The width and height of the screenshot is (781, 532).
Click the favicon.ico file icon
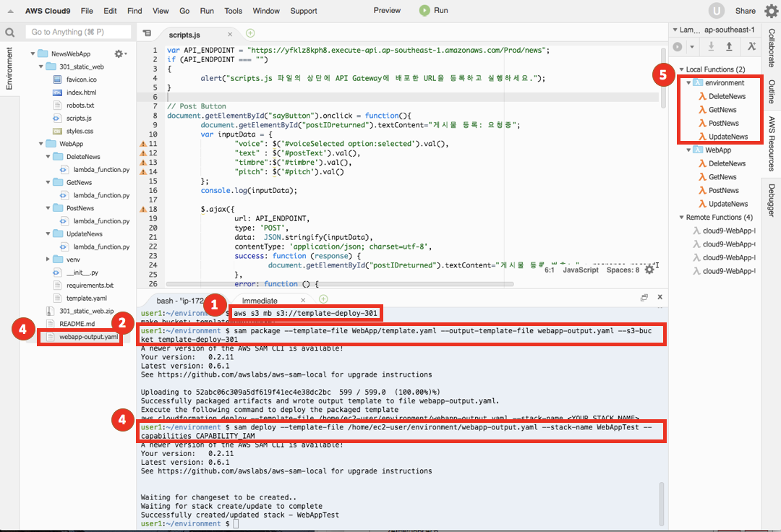[x=57, y=80]
